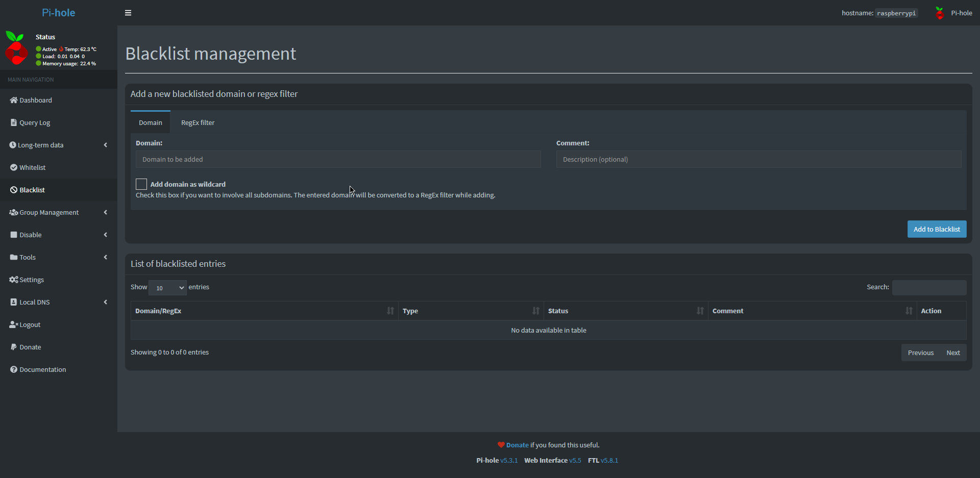
Task: Click the Documentation question mark icon
Action: (14, 369)
